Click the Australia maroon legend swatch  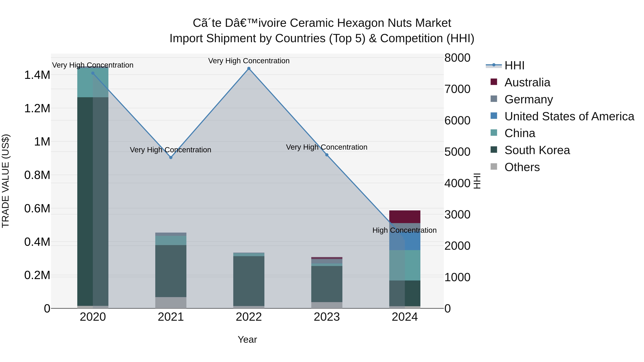494,82
